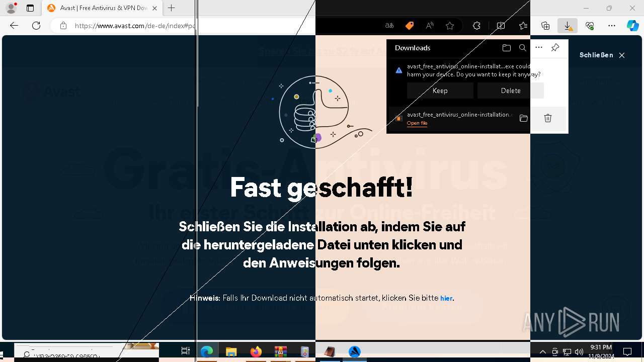Open Task View on the taskbar
Viewport: 644px width, 362px height.
185,351
